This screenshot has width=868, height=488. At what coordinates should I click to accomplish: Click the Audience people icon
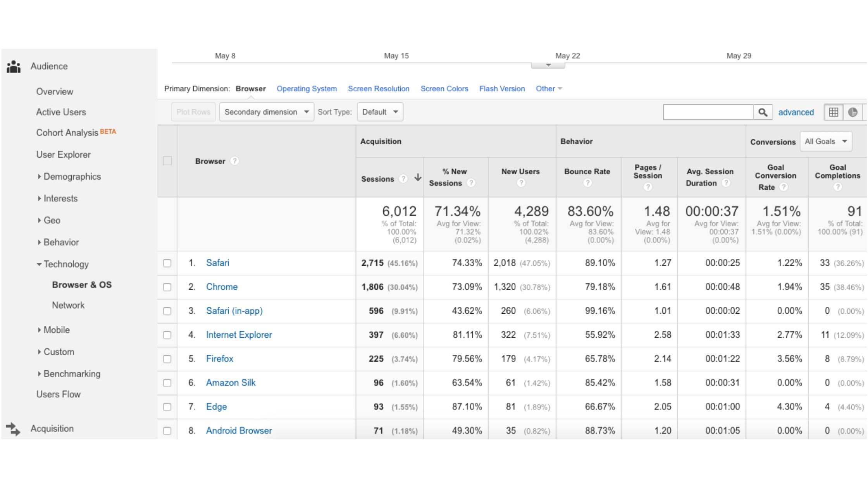click(x=14, y=67)
